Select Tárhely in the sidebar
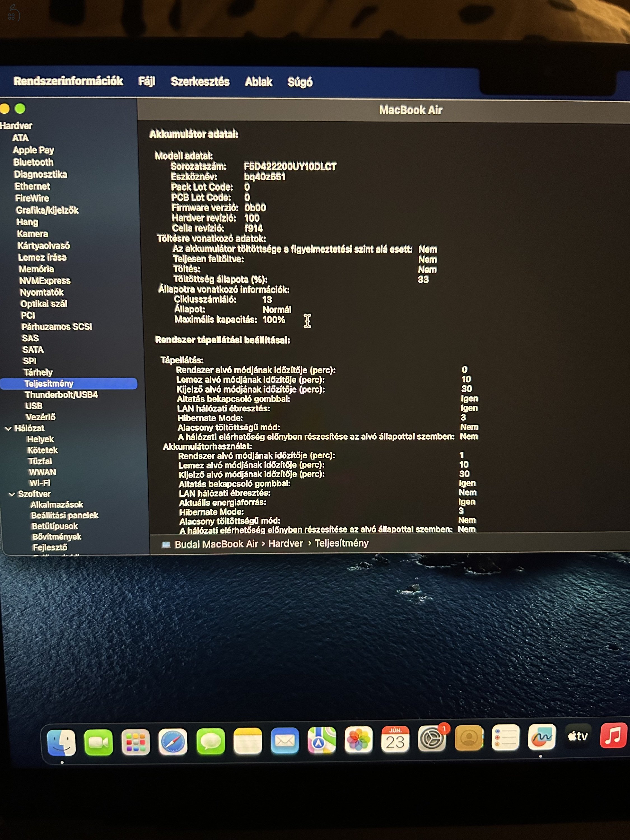This screenshot has height=840, width=630. (38, 372)
